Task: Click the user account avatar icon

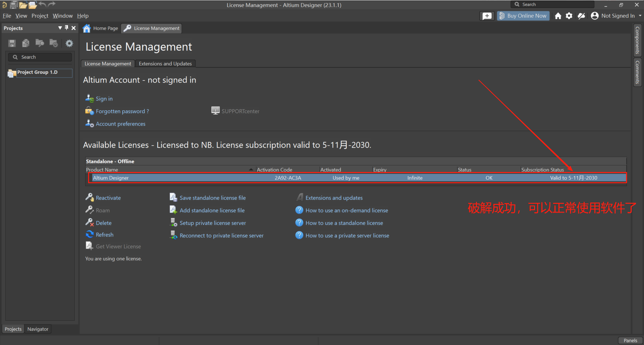Action: click(594, 16)
